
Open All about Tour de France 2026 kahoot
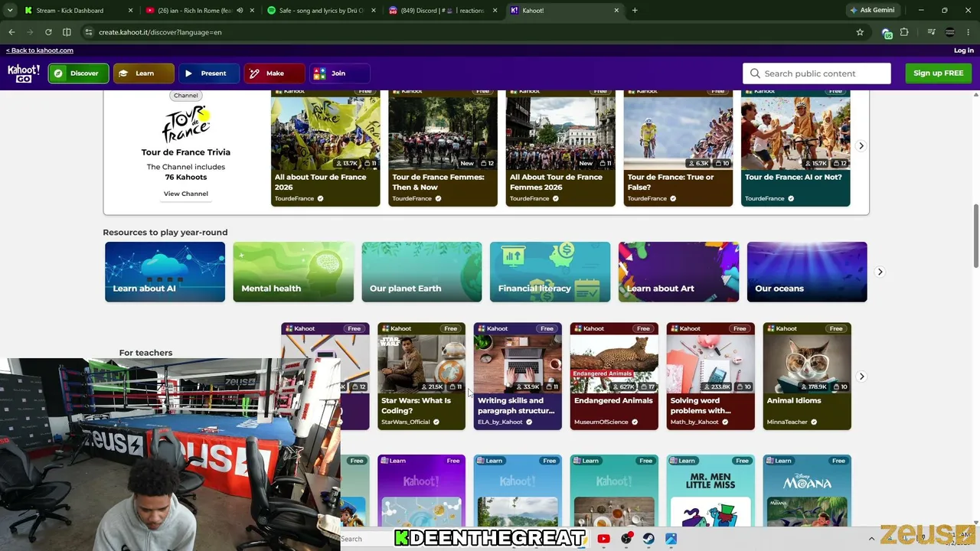click(325, 148)
